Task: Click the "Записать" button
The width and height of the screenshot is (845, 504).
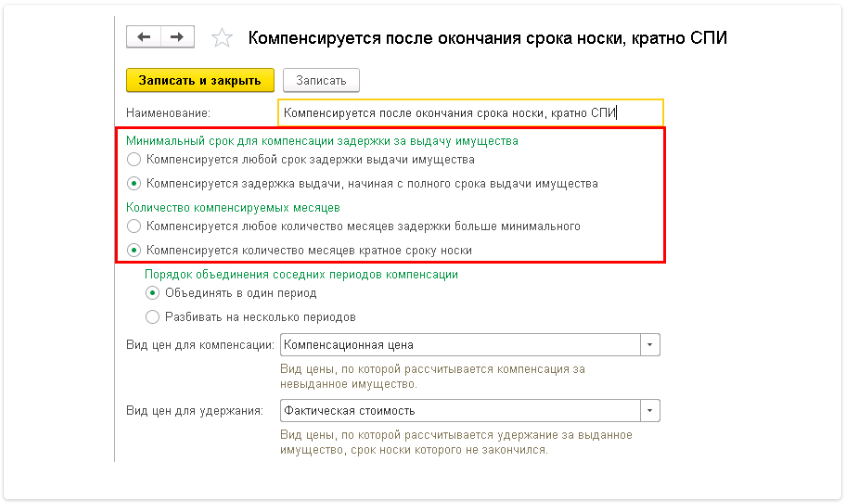Action: tap(321, 80)
